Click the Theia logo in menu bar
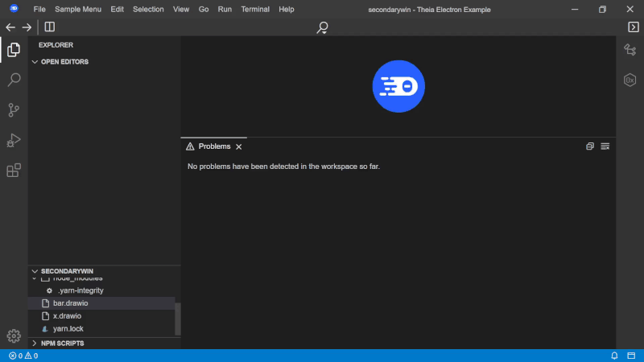Viewport: 644px width, 362px height. pyautogui.click(x=14, y=9)
